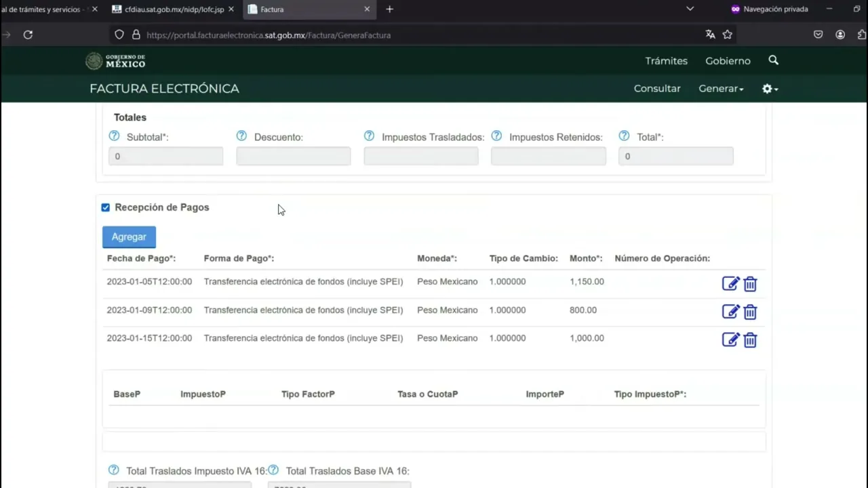This screenshot has width=868, height=488.
Task: Click the Impuestos Retenidos field
Action: [548, 157]
